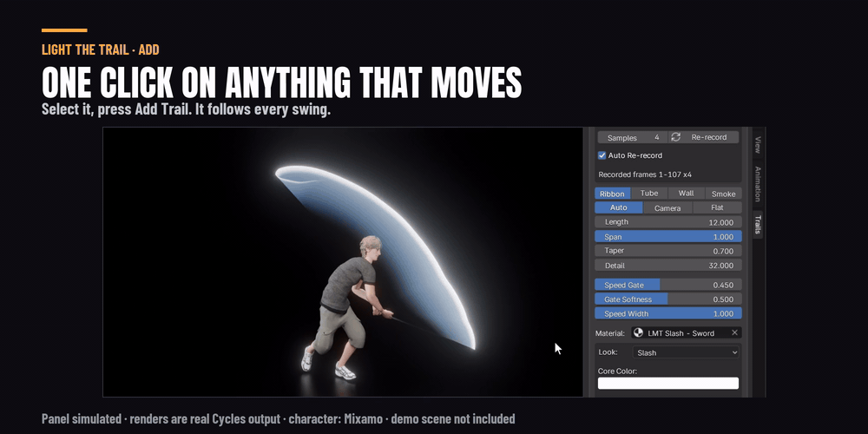Click the Re-record refresh arrows icon
This screenshot has height=434, width=868.
[675, 137]
